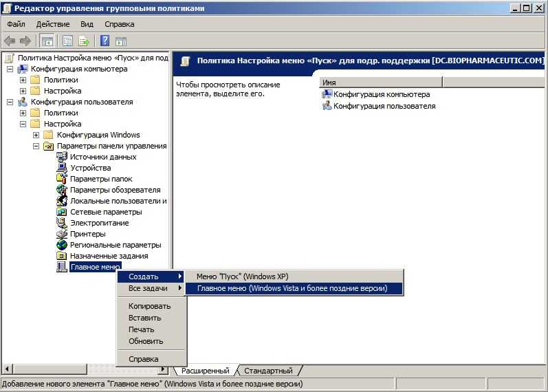
Task: Switch to the Расширенный tab
Action: pos(206,371)
